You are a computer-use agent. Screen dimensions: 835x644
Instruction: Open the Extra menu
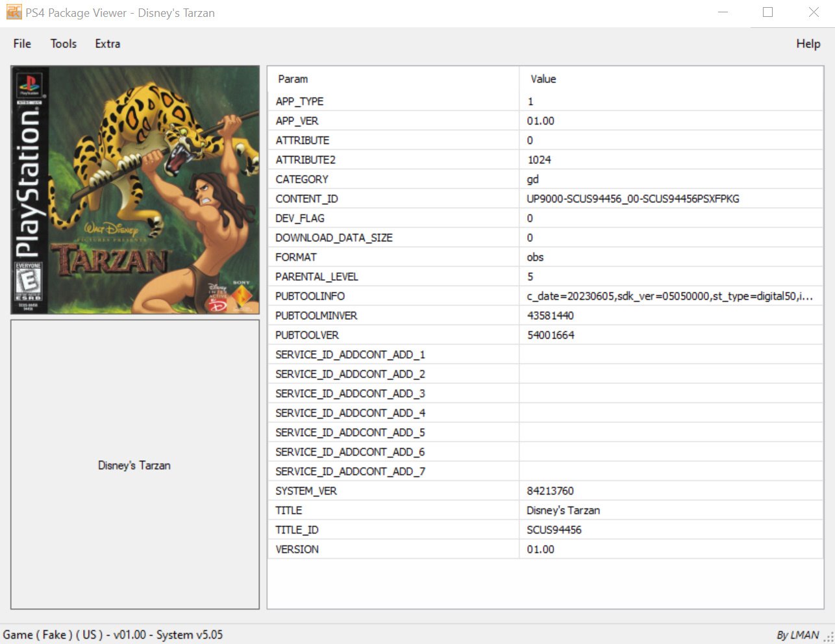point(107,43)
